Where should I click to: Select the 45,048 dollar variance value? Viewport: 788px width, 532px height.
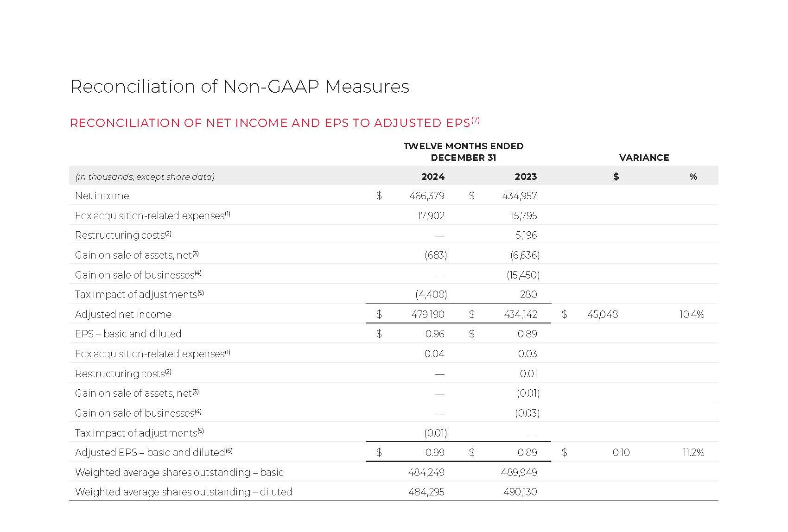pyautogui.click(x=602, y=315)
